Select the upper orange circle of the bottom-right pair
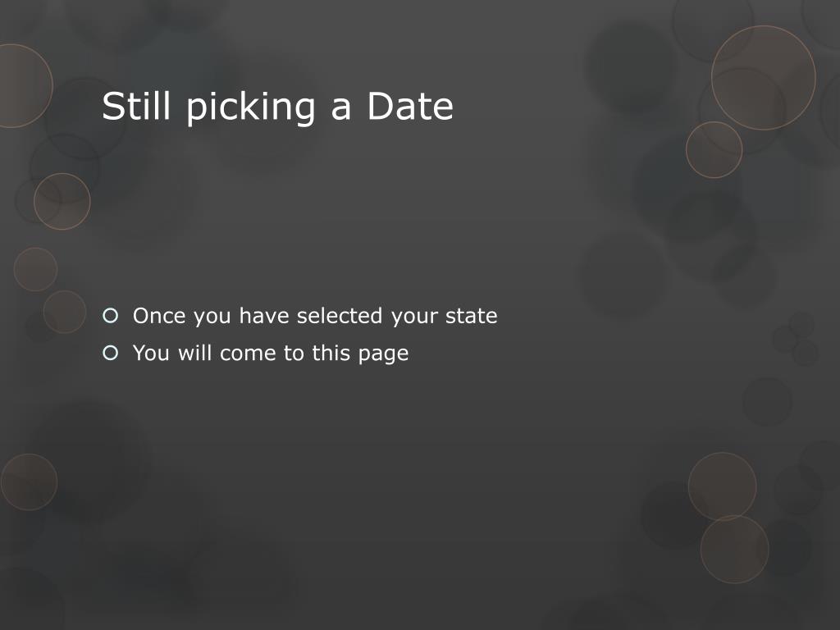 [x=722, y=486]
